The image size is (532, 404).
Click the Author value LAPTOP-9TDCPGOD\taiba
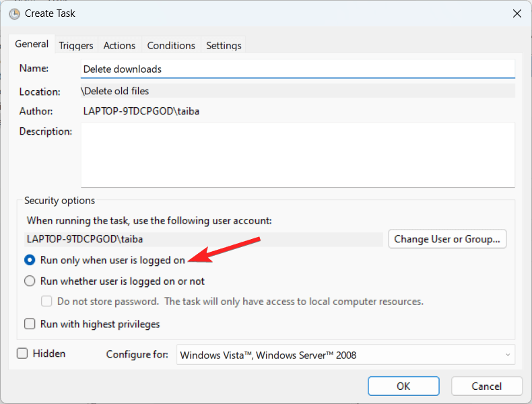pos(141,111)
